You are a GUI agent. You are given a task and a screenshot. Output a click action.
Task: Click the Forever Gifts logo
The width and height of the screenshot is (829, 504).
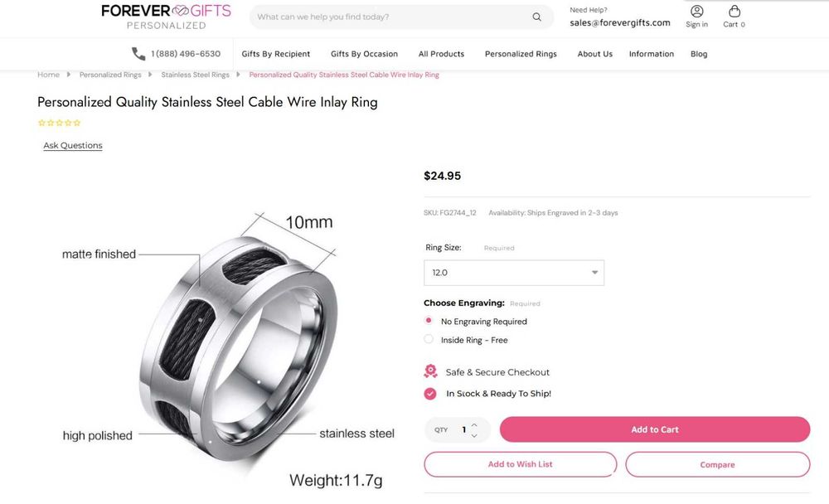[x=166, y=17]
